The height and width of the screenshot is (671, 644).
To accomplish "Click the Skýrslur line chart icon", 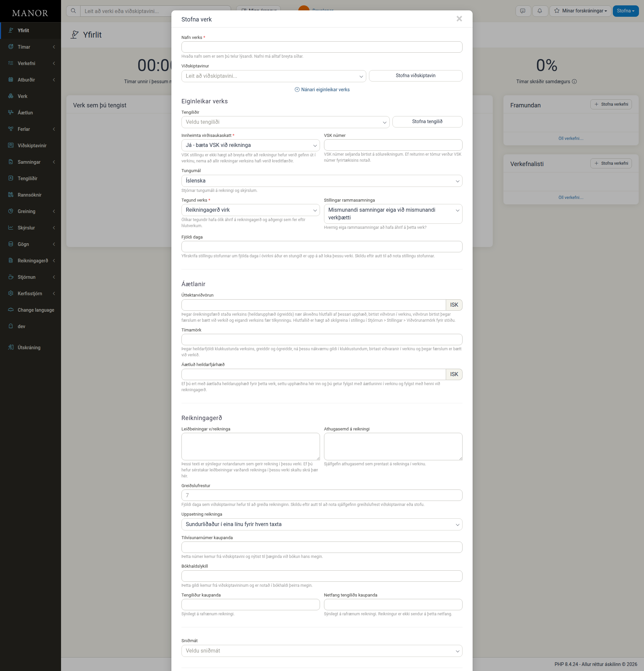I will click(x=11, y=228).
